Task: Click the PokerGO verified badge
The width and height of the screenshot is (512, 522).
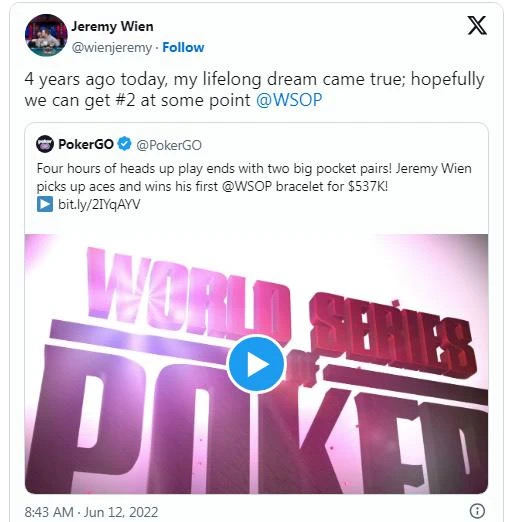Action: coord(124,144)
